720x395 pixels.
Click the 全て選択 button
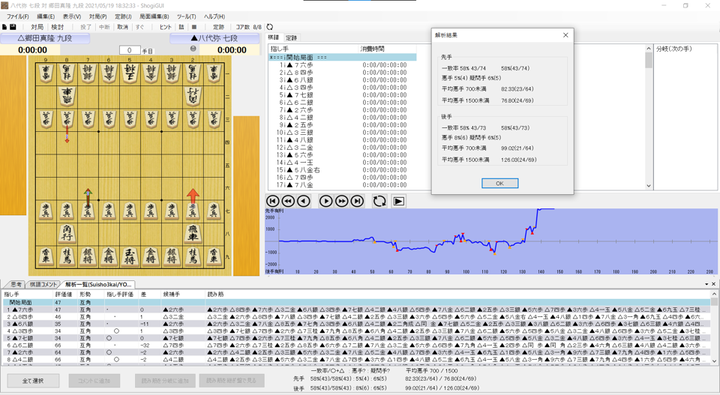[x=33, y=381]
